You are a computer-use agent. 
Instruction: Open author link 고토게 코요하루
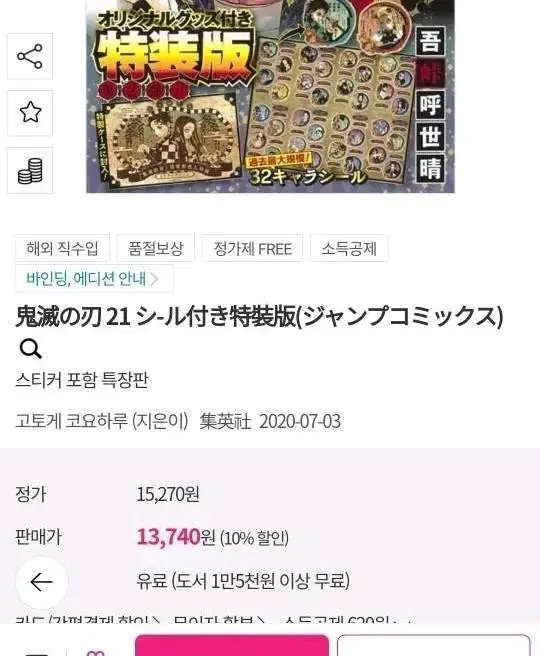click(x=71, y=421)
